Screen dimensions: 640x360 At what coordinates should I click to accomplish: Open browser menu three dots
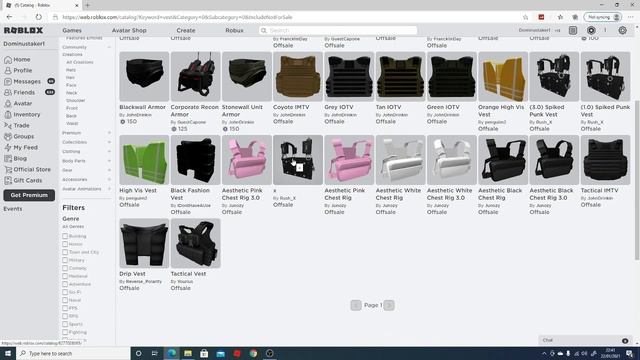coord(631,17)
